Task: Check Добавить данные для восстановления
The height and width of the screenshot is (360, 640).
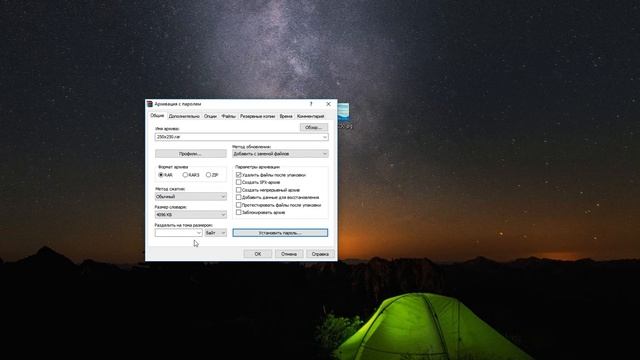Action: [239, 197]
